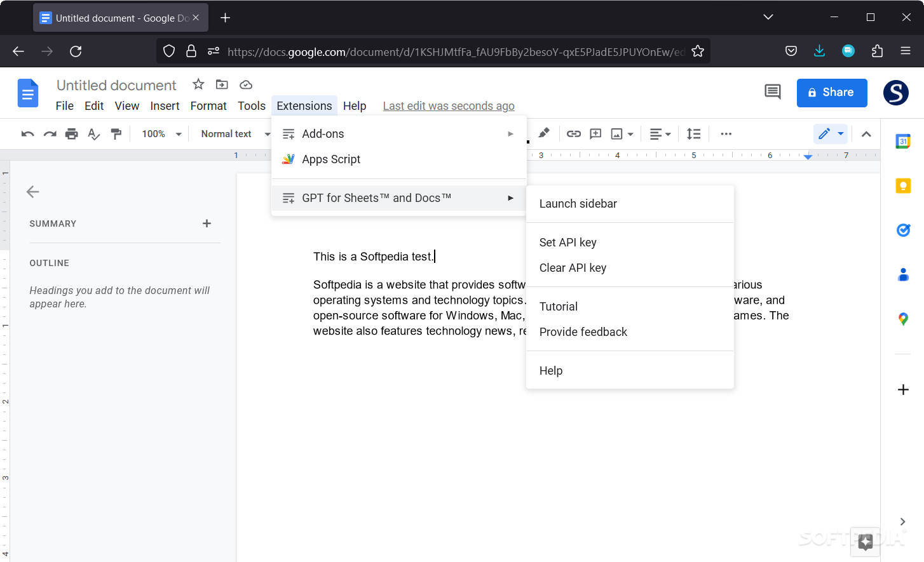This screenshot has height=562, width=924.
Task: Star the Untitled document
Action: [x=198, y=84]
